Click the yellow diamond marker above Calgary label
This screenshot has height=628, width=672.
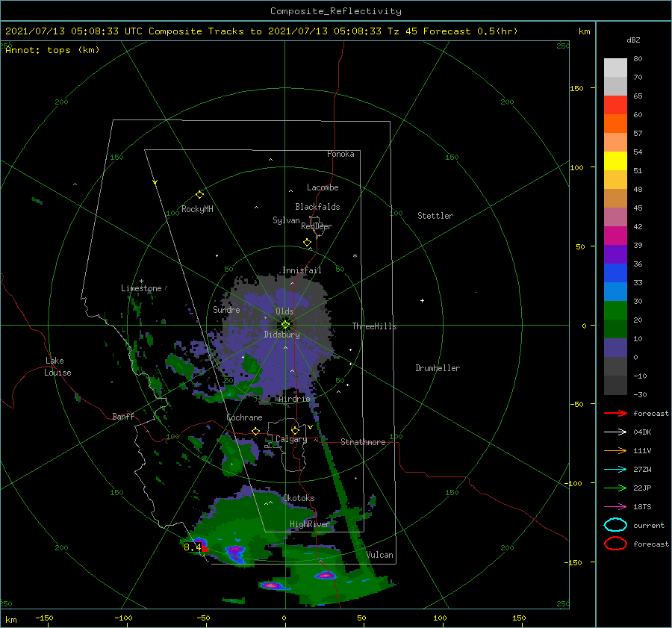[295, 430]
